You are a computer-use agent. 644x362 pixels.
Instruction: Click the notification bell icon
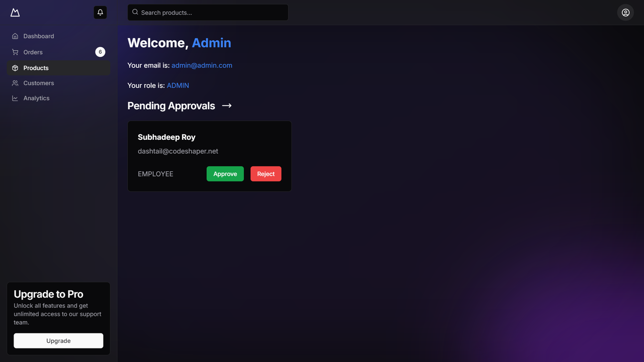(100, 12)
